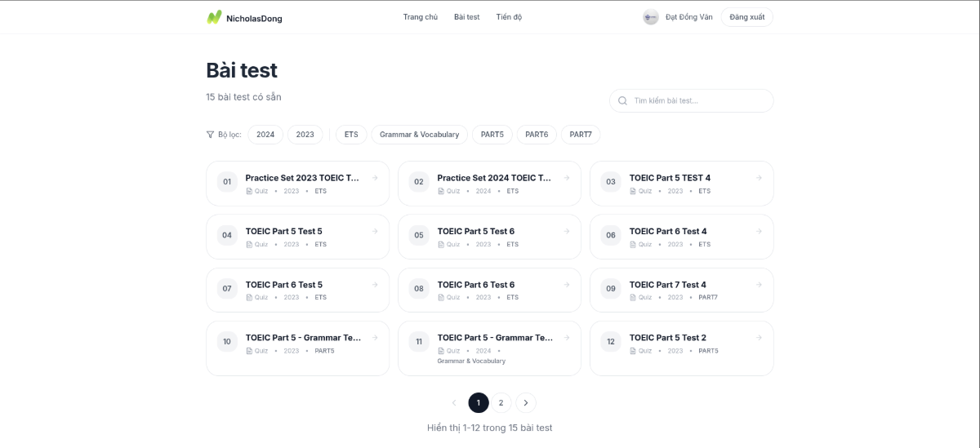Open page 2 of test list
The height and width of the screenshot is (448, 980).
coord(501,402)
